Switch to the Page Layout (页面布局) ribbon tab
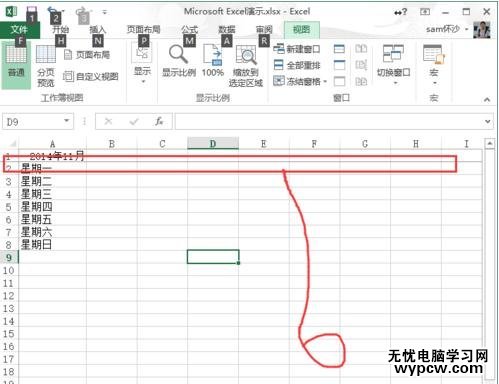The width and height of the screenshot is (499, 384). pos(144,29)
